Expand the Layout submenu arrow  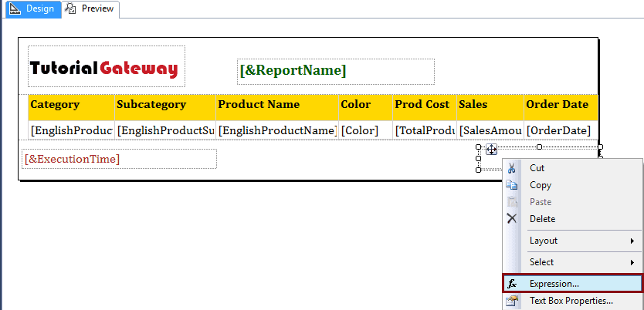click(632, 241)
